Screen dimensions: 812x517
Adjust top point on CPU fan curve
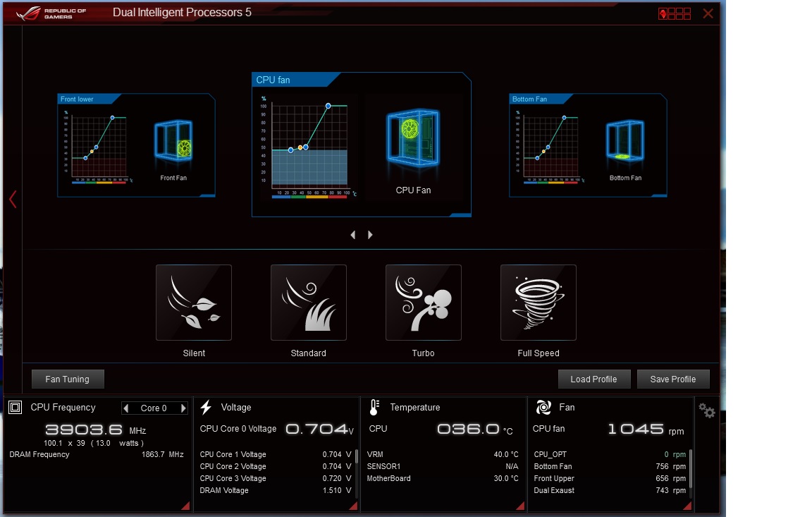pyautogui.click(x=328, y=106)
